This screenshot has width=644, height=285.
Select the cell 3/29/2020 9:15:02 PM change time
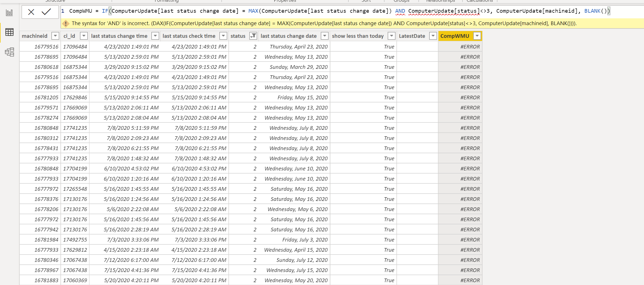coord(125,67)
